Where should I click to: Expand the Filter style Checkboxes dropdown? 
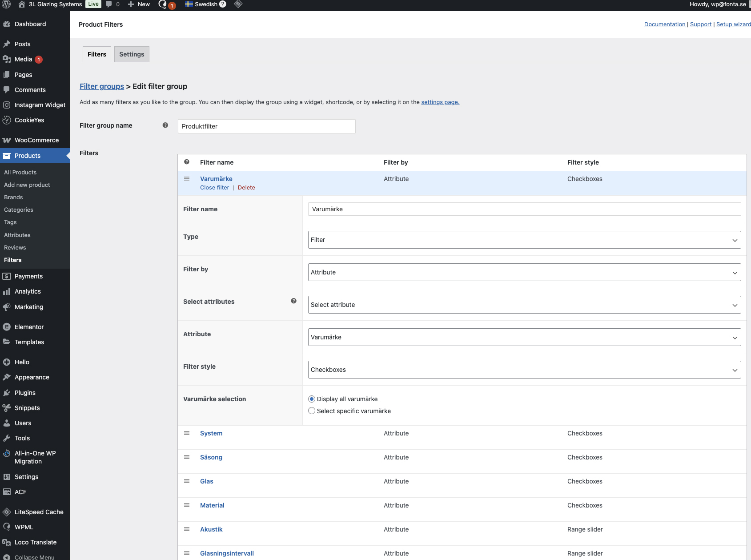(x=524, y=370)
